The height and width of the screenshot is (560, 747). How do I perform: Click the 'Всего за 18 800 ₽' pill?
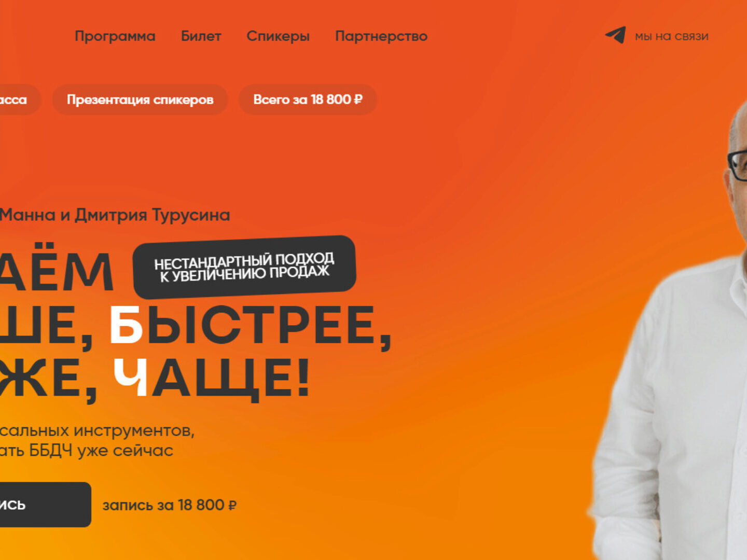308,100
